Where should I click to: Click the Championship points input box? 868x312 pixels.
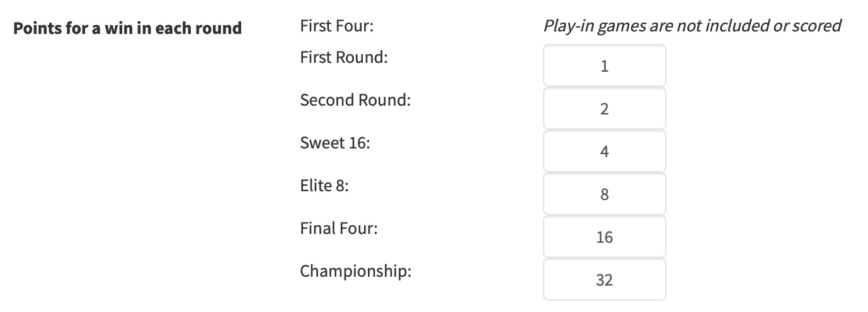[x=604, y=280]
